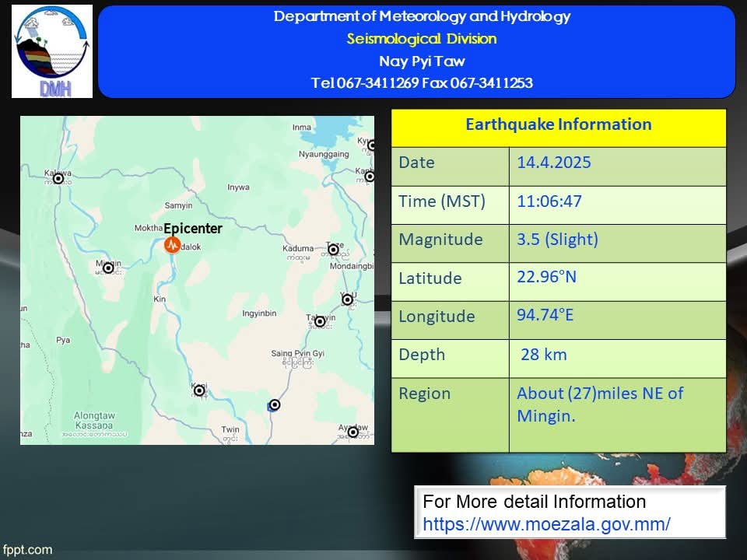
Task: Click the DMH logo image
Action: tap(52, 51)
